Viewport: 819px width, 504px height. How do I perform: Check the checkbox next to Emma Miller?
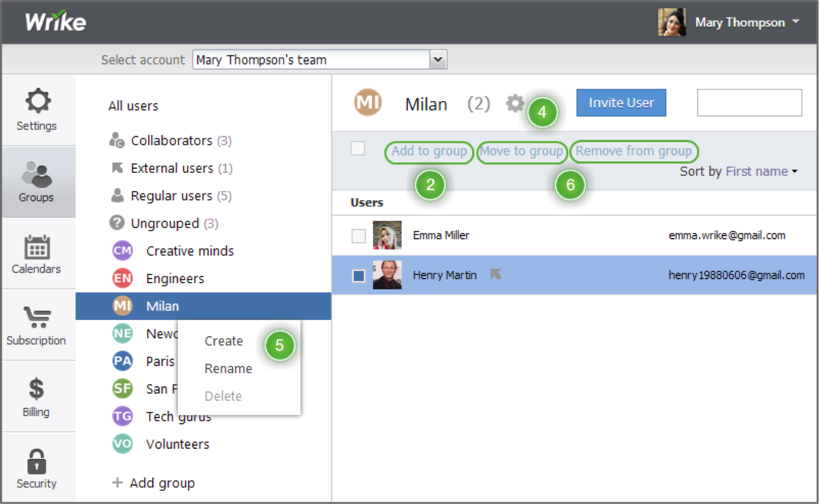(358, 236)
